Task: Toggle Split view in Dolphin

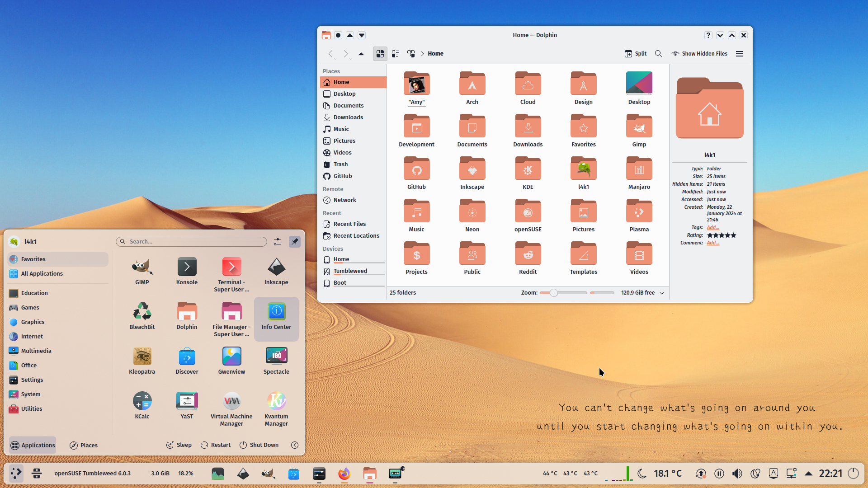Action: coord(635,54)
